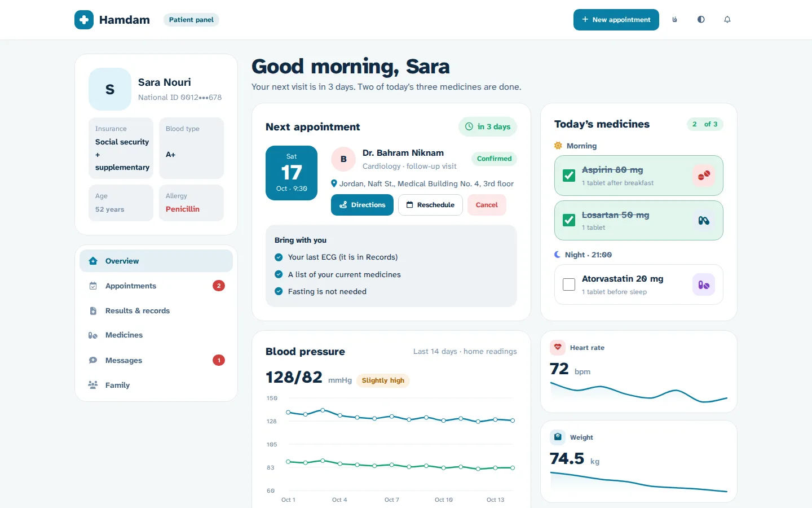Click the 'Patient panel' badge in header
812x508 pixels.
point(191,20)
